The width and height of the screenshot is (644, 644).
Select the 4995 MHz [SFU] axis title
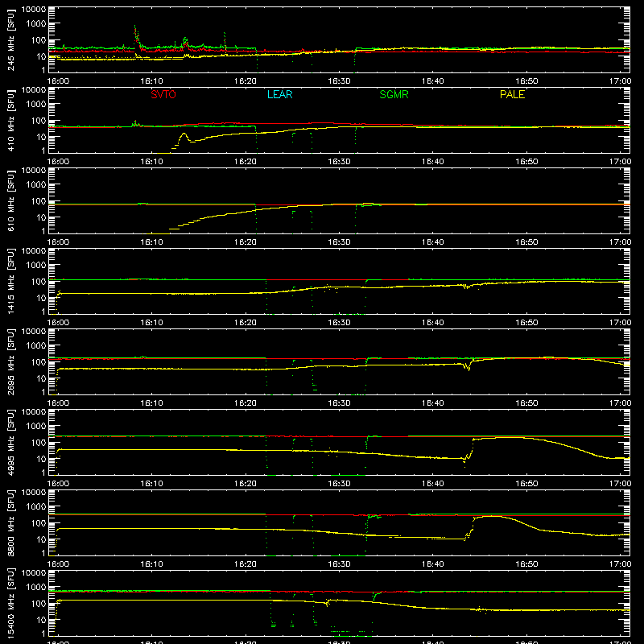pyautogui.click(x=11, y=442)
